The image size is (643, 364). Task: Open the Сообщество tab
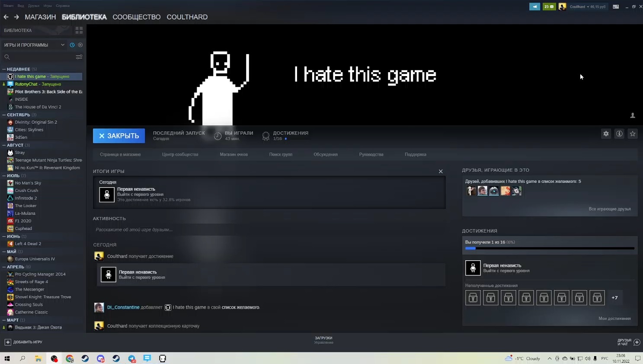137,17
